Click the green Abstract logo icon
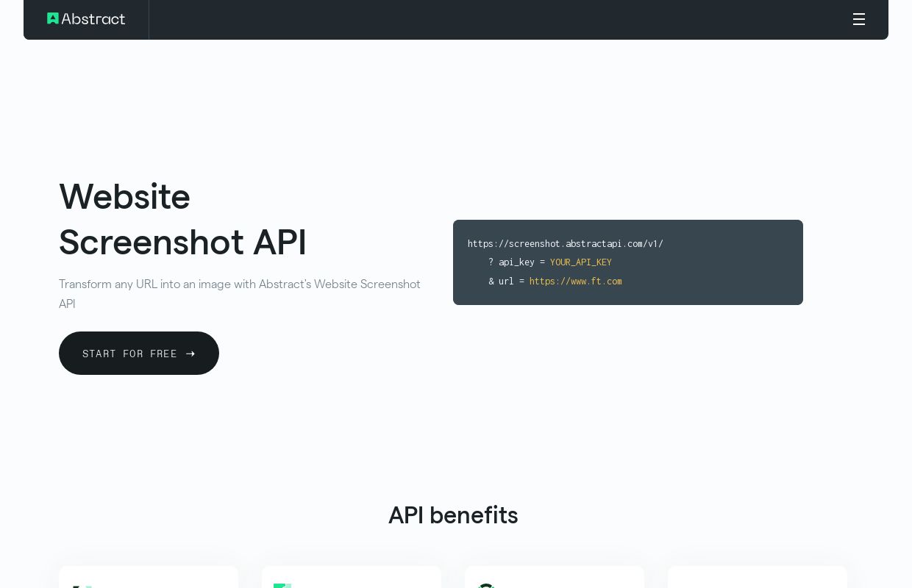912x588 pixels. click(53, 18)
